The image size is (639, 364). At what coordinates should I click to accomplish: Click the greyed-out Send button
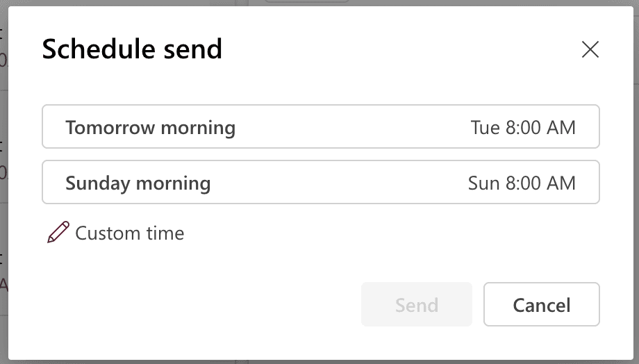tap(416, 304)
